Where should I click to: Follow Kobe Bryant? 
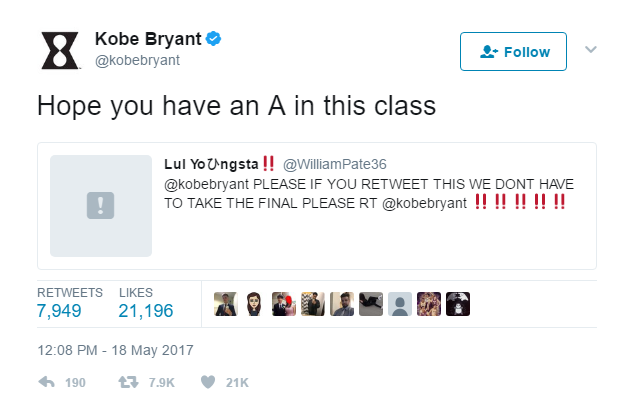(x=513, y=51)
